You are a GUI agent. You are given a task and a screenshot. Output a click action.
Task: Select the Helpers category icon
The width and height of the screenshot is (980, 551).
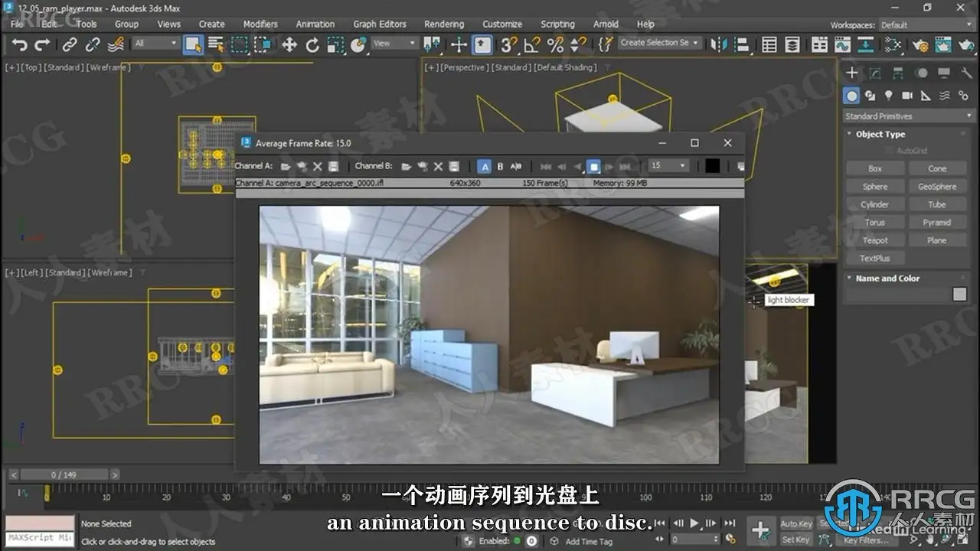[926, 96]
